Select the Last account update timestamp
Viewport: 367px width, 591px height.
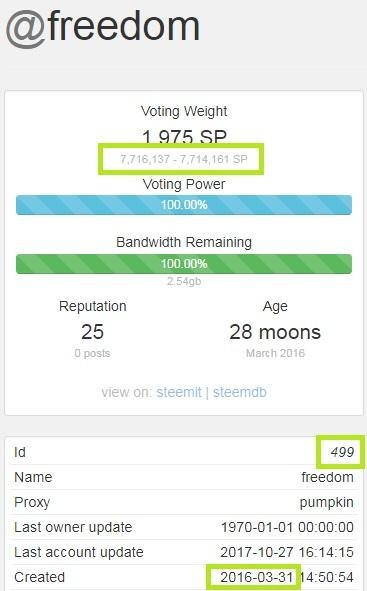(x=287, y=553)
